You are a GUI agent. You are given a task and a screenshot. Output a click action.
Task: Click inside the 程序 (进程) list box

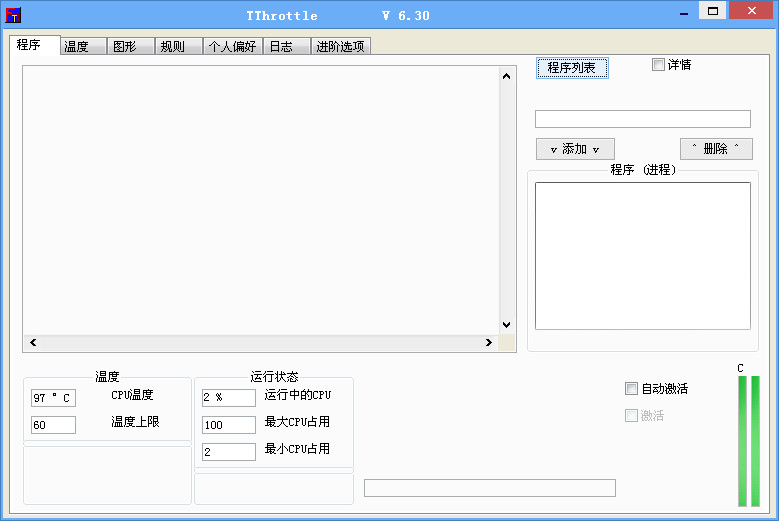[643, 256]
